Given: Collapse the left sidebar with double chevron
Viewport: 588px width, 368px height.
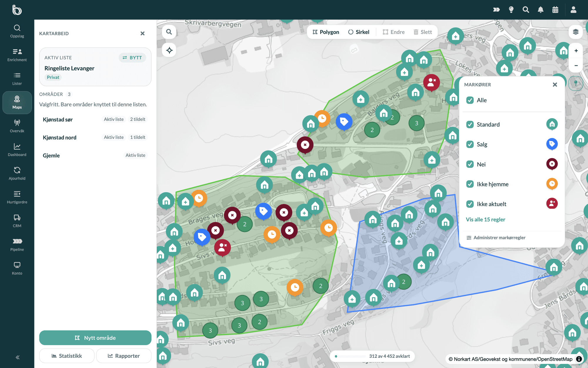Looking at the screenshot, I should tap(17, 357).
